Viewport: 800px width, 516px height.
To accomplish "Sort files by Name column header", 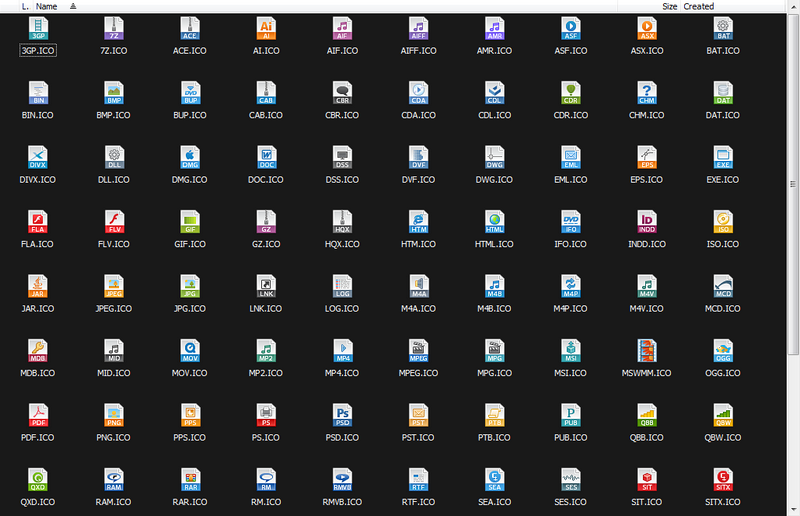I will [x=46, y=6].
